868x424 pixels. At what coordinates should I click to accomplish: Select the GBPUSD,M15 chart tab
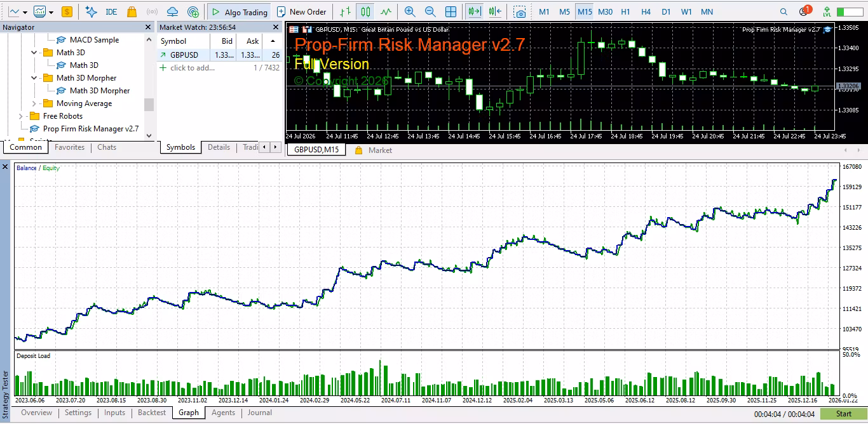[x=316, y=150]
